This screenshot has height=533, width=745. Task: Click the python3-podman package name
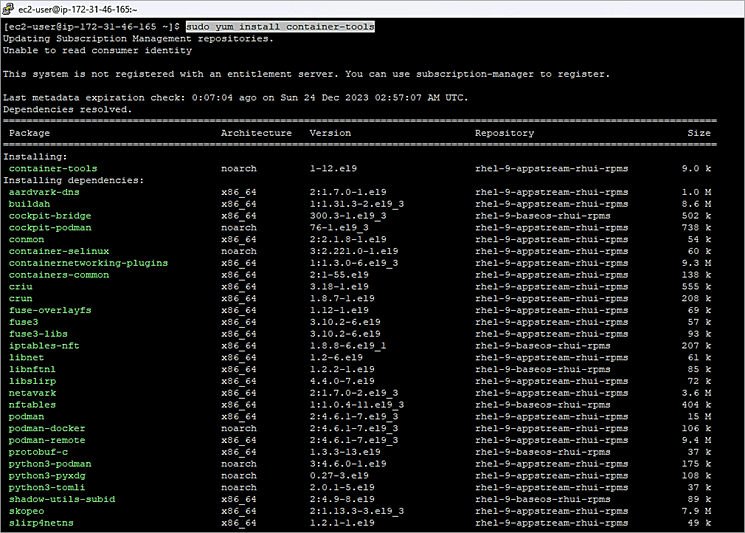(50, 464)
